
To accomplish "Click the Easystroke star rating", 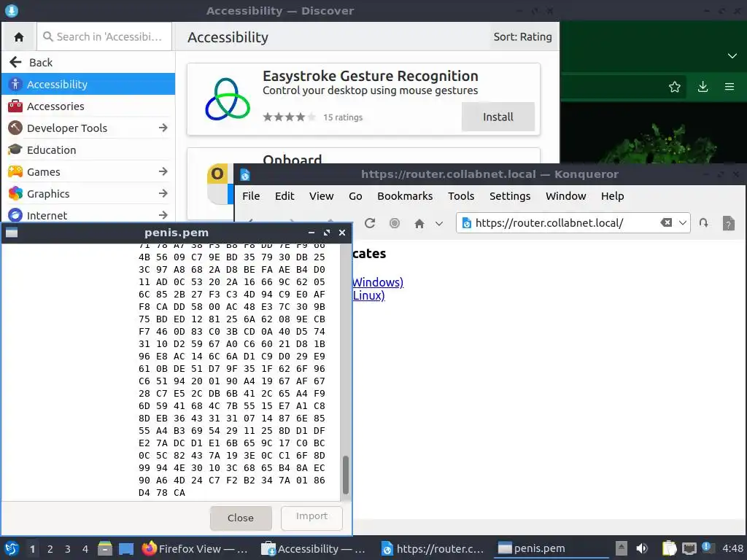I will (289, 117).
